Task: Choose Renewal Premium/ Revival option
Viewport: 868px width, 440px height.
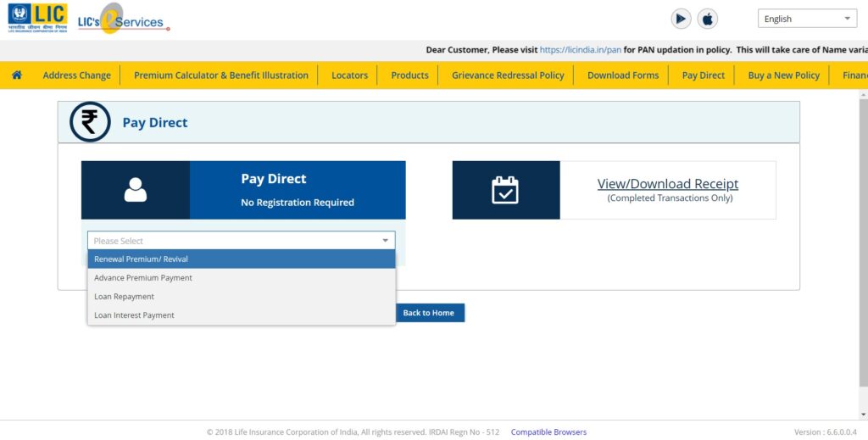Action: [242, 259]
